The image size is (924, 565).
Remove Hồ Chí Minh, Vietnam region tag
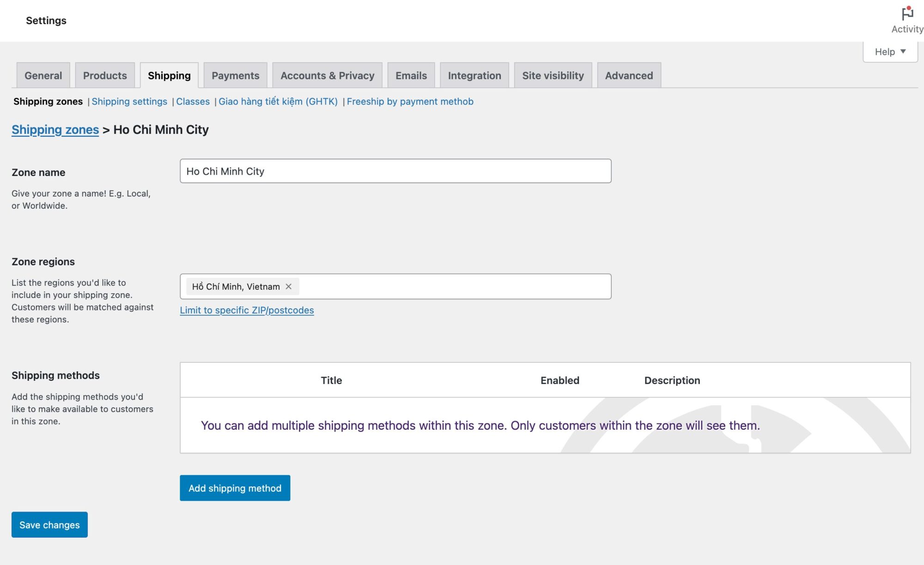coord(288,286)
